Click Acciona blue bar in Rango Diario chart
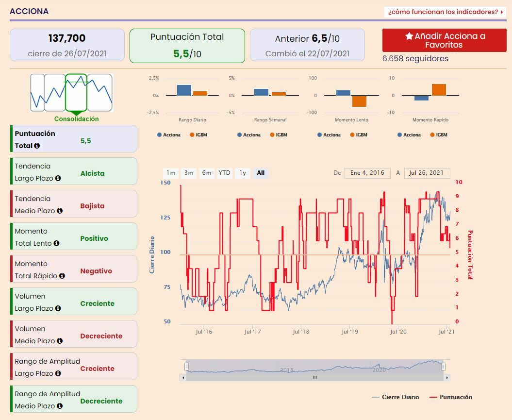Image resolution: width=512 pixels, height=420 pixels. [184, 90]
